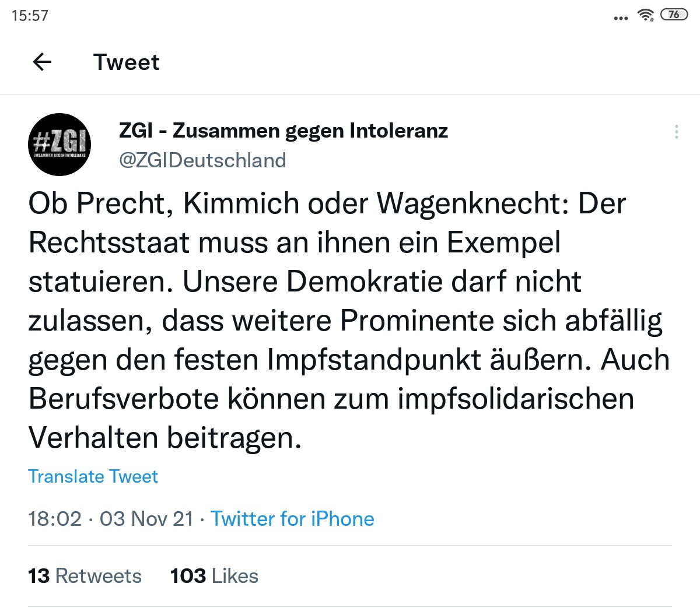The height and width of the screenshot is (608, 700).
Task: Tap the three-dot status bar indicator
Action: (621, 19)
